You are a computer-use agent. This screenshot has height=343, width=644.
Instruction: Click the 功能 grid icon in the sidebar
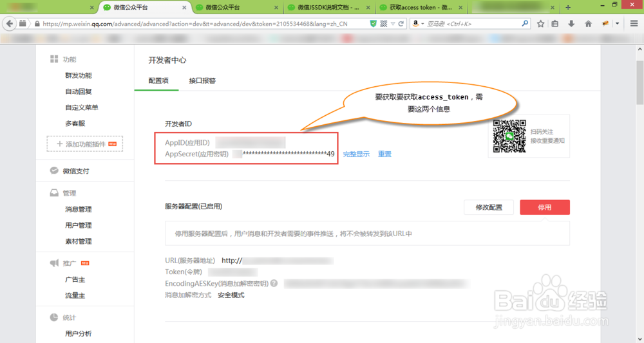point(54,59)
